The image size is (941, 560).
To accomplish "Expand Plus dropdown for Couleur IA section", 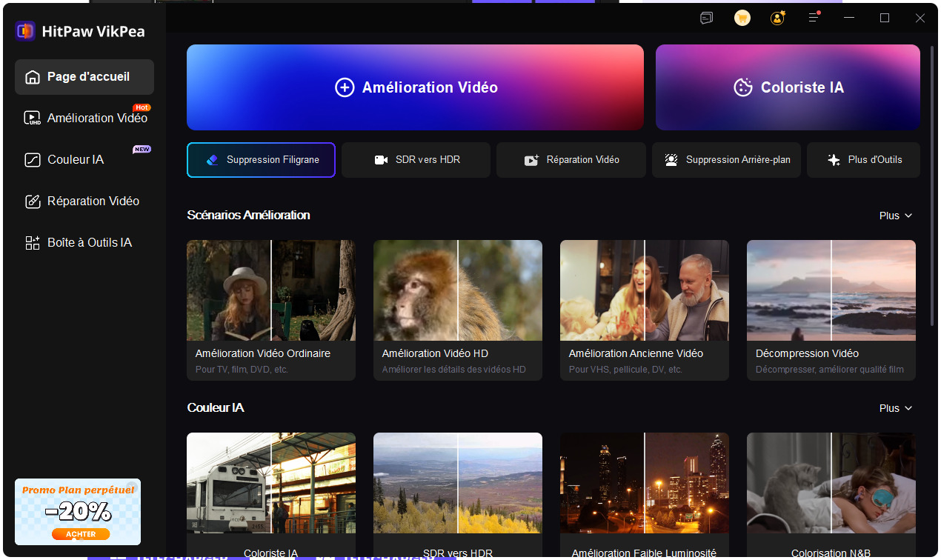I will coord(895,408).
